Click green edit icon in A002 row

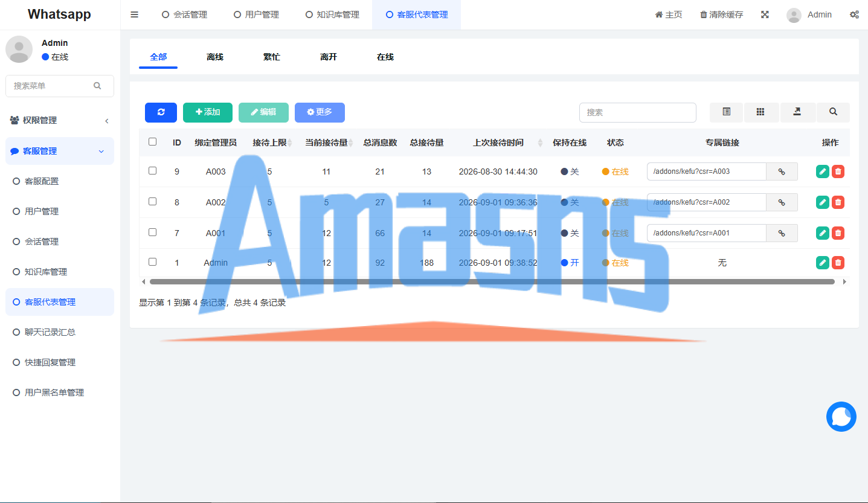(822, 202)
